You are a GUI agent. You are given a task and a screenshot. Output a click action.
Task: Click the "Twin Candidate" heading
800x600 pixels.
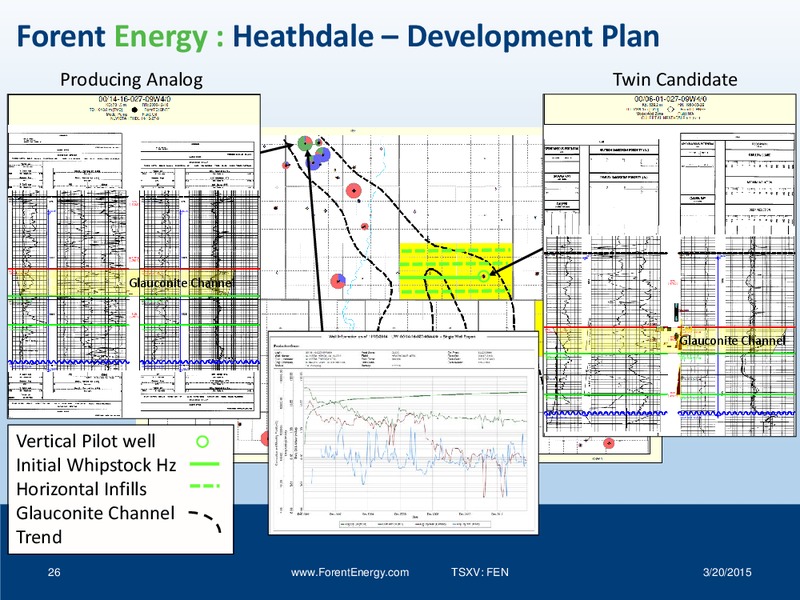[x=674, y=79]
